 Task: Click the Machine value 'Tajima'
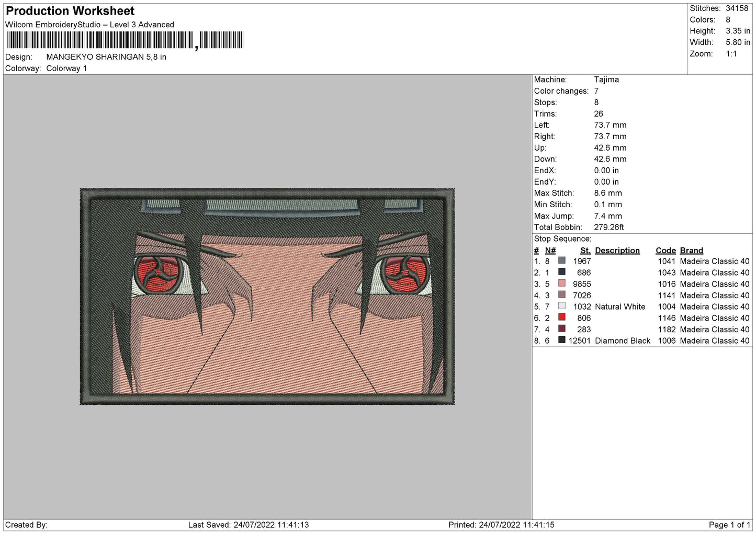(606, 79)
